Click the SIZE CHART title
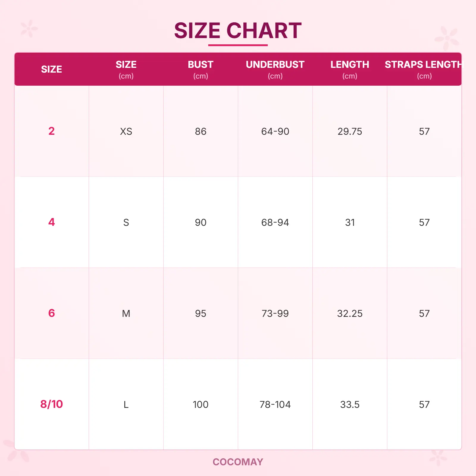The width and height of the screenshot is (476, 476). click(x=238, y=31)
